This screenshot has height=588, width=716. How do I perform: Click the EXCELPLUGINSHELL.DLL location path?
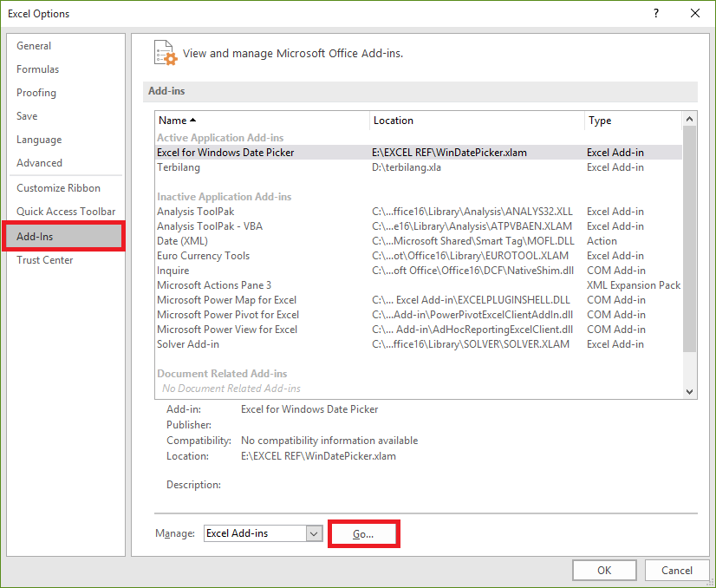tap(471, 300)
